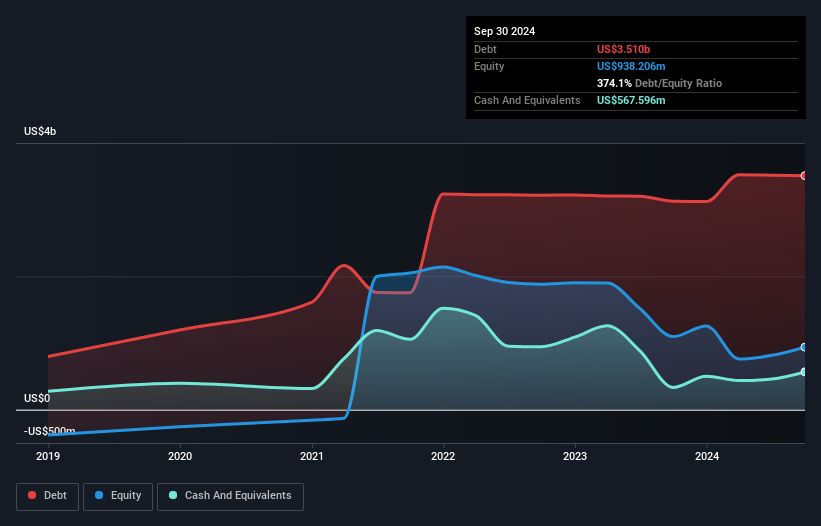Click the 2024 x-axis label
Viewport: 821px width, 526px height.
click(707, 456)
